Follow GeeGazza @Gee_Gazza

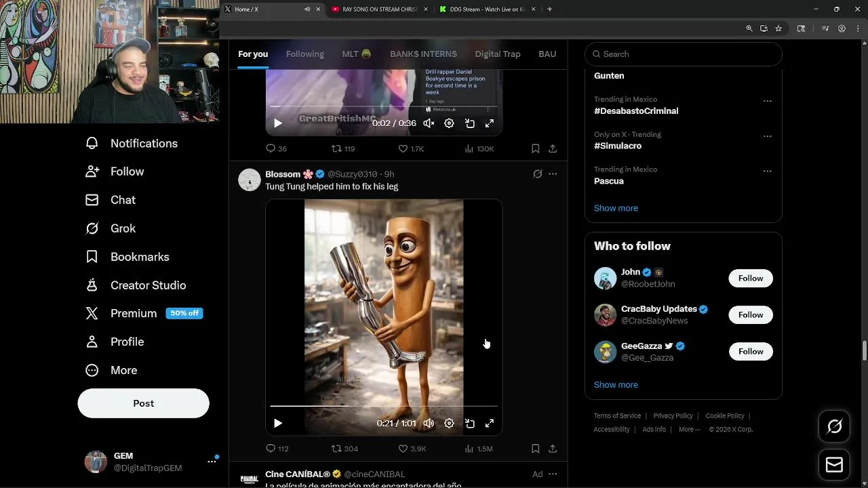point(751,351)
